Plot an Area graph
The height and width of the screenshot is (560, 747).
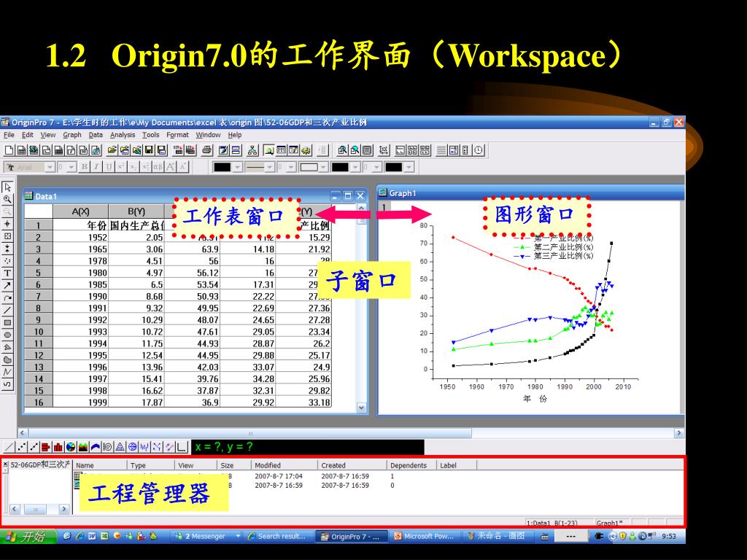click(83, 447)
